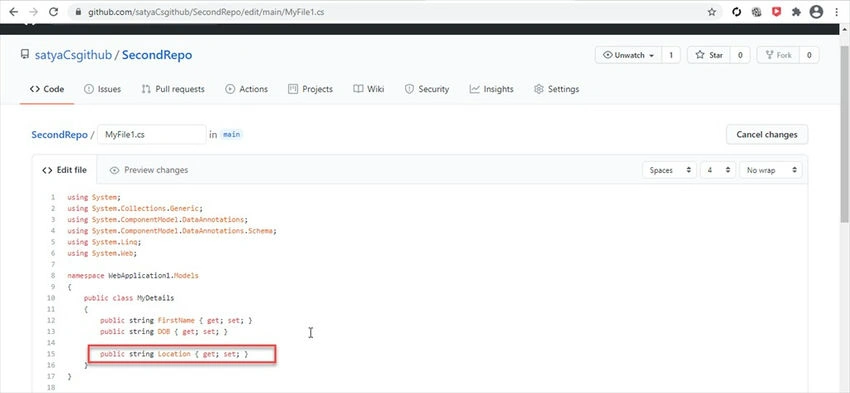The height and width of the screenshot is (393, 850).
Task: Click the repository book icon beside satyaCsgithub
Action: (x=24, y=55)
